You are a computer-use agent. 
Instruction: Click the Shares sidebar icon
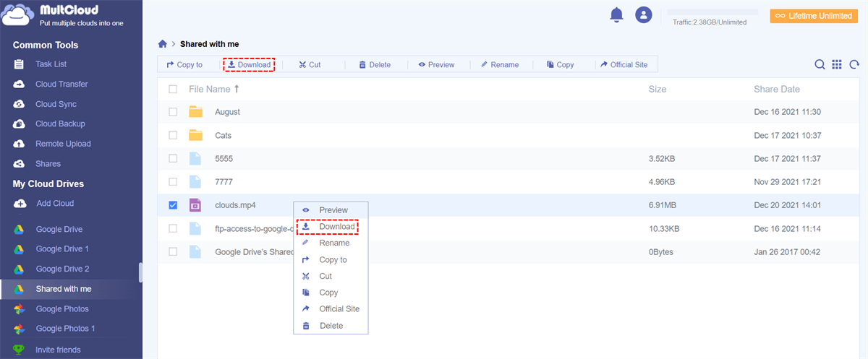click(20, 164)
